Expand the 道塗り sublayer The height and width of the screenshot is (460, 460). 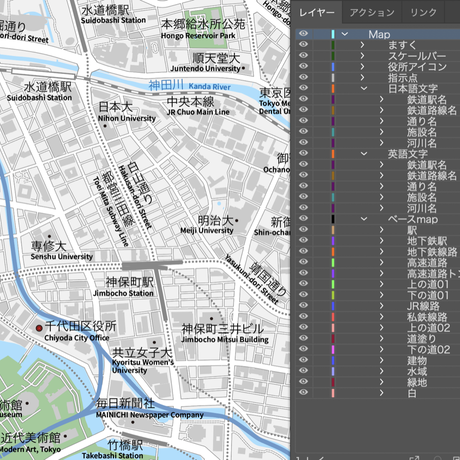[x=382, y=338]
